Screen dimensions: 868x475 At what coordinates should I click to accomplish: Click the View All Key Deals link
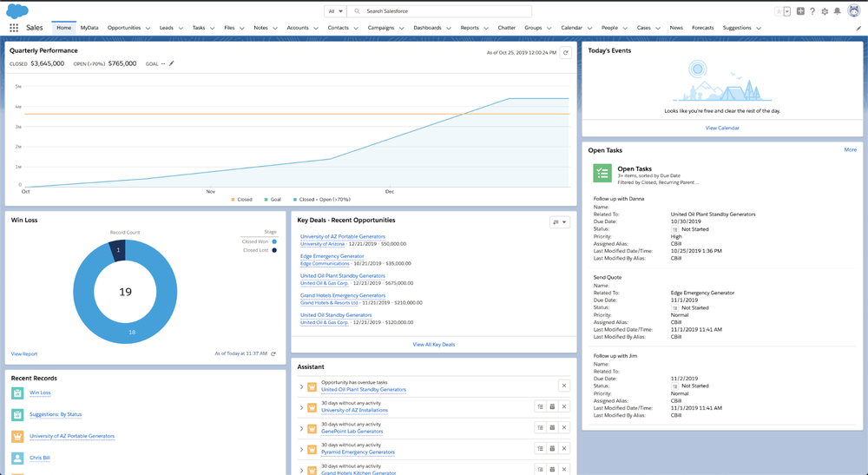tap(433, 345)
